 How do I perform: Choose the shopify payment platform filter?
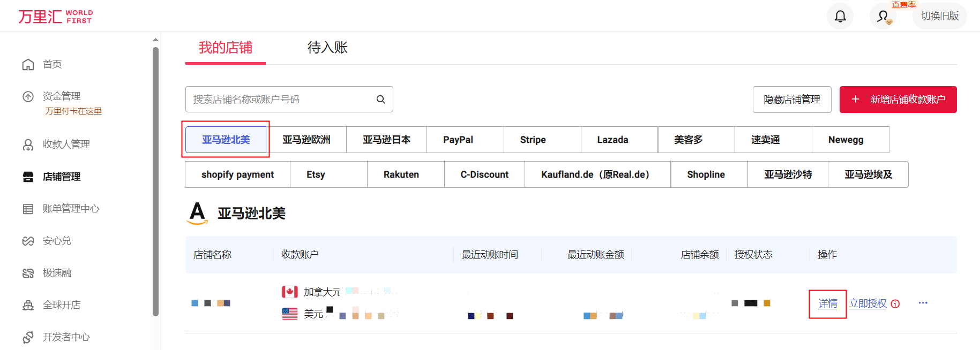[237, 174]
